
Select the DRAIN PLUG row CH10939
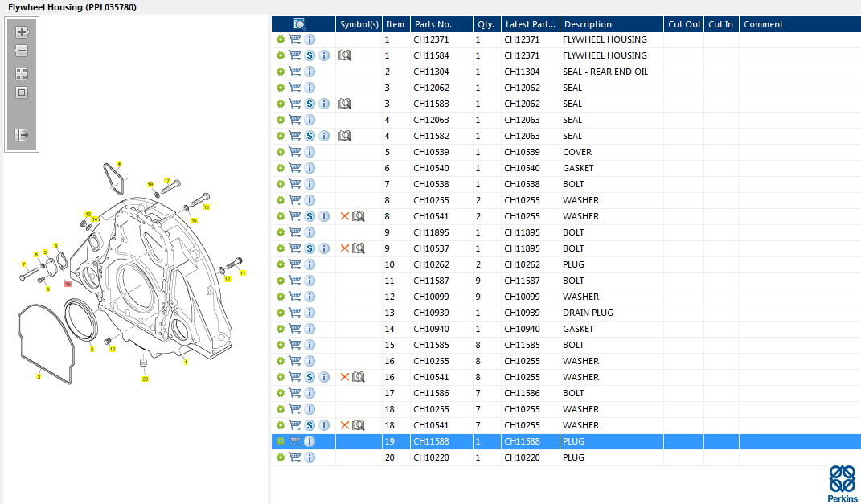(587, 313)
